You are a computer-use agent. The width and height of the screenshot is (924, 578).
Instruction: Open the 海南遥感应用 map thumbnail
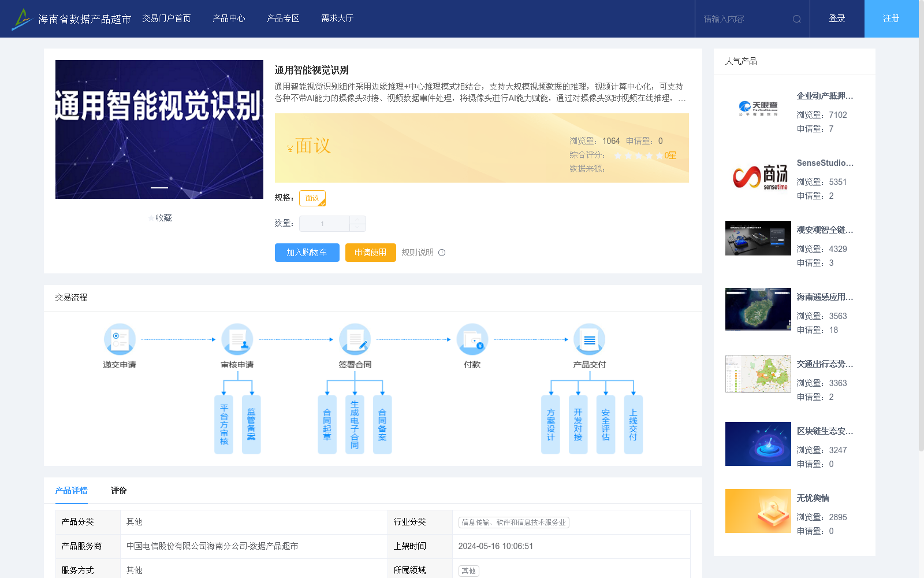coord(758,309)
